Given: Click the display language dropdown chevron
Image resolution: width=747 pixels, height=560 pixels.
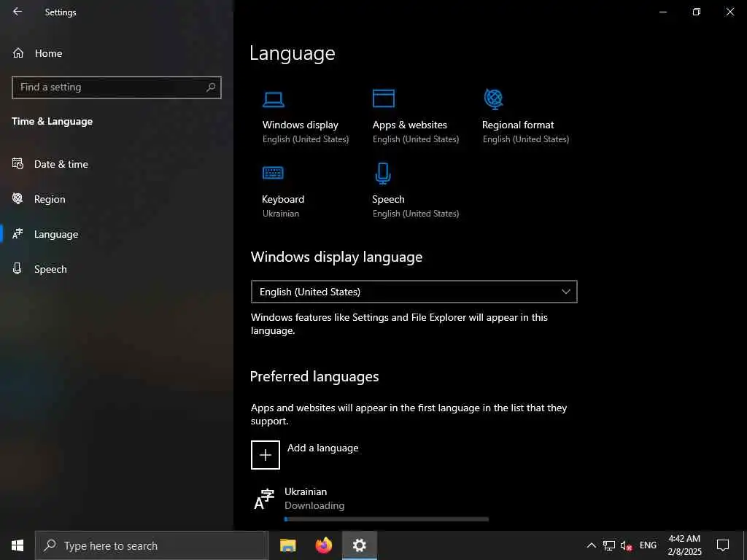Looking at the screenshot, I should coord(565,292).
